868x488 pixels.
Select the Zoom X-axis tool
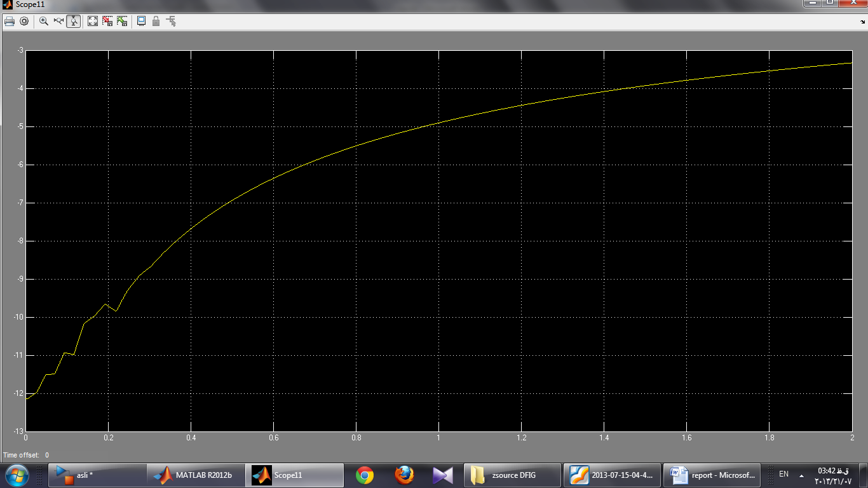click(x=58, y=21)
